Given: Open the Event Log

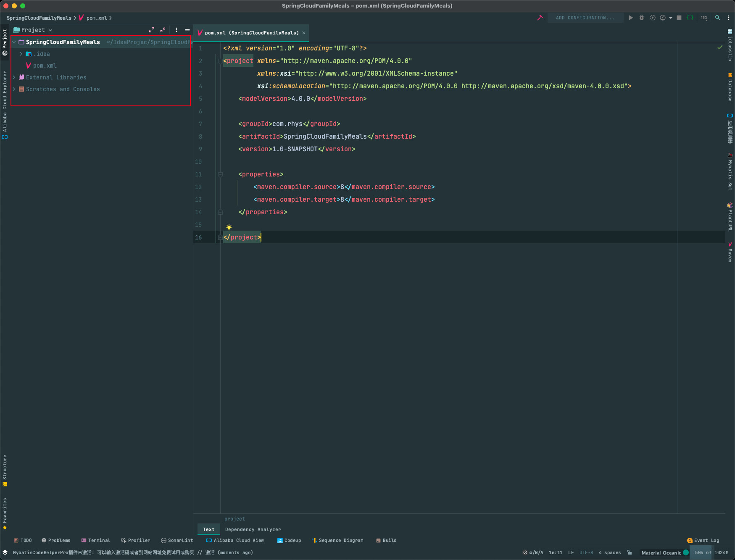Looking at the screenshot, I should [703, 540].
